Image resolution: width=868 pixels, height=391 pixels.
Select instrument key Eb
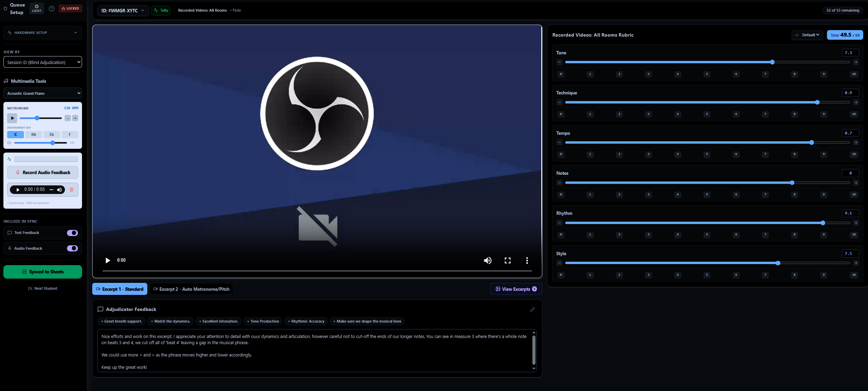click(x=52, y=134)
